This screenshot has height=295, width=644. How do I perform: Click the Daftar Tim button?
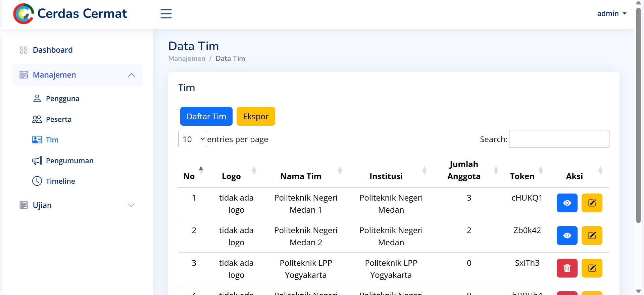[206, 116]
